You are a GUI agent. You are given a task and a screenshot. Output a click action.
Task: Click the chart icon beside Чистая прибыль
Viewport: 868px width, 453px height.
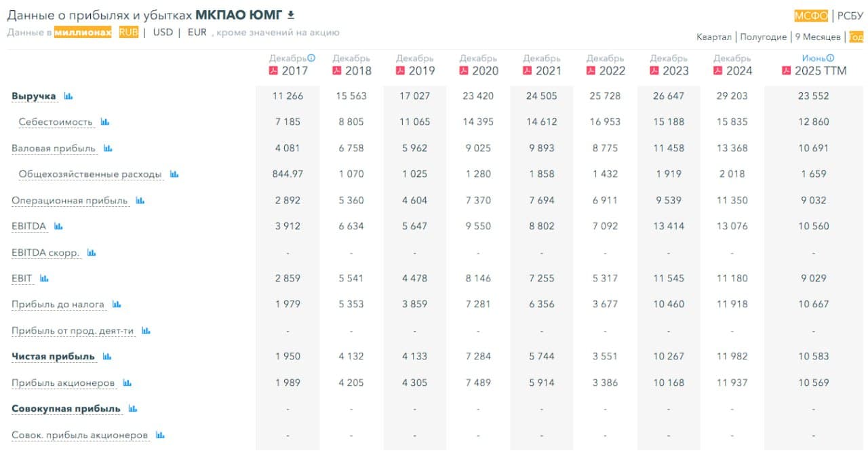click(x=107, y=357)
